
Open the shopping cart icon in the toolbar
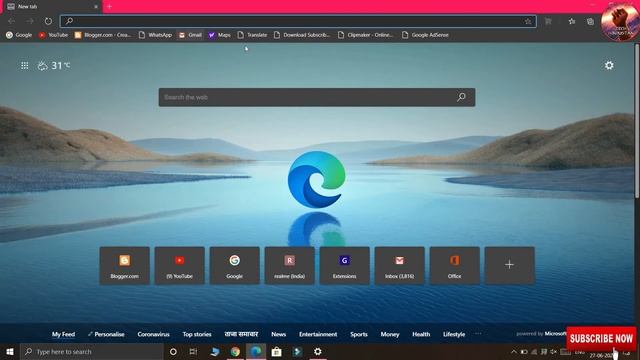pos(548,21)
